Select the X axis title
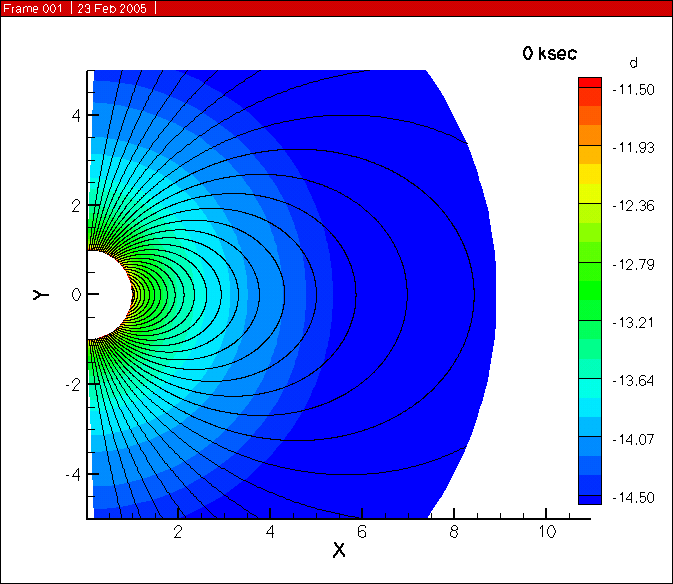Viewport: 673px width, 584px height. click(x=339, y=550)
